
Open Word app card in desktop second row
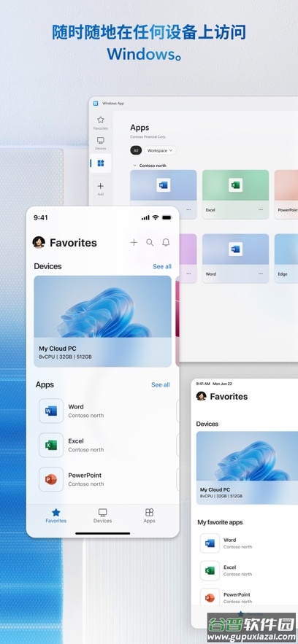click(235, 258)
